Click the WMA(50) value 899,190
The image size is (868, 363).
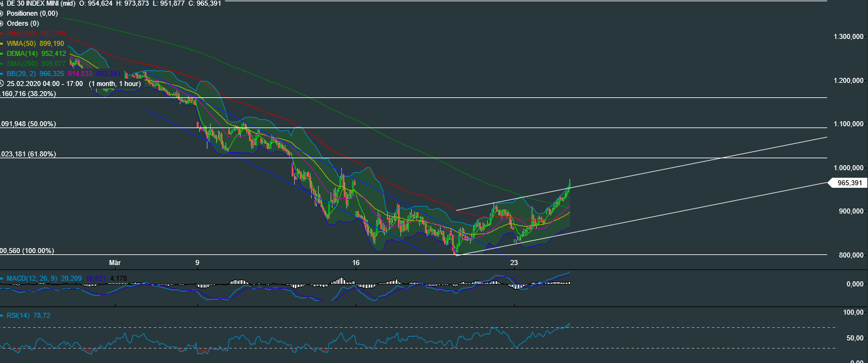pyautogui.click(x=51, y=43)
